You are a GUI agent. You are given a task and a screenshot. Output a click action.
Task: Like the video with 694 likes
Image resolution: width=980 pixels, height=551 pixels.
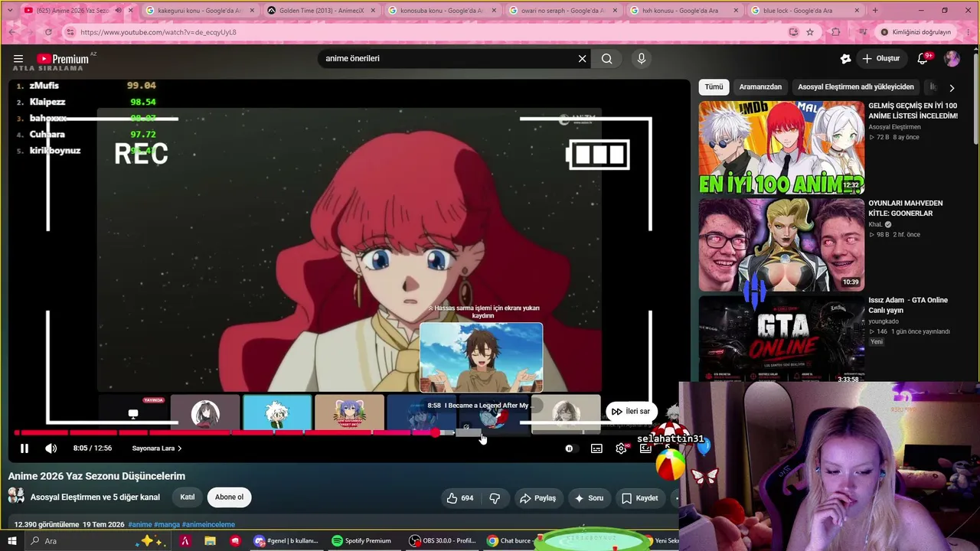(460, 498)
